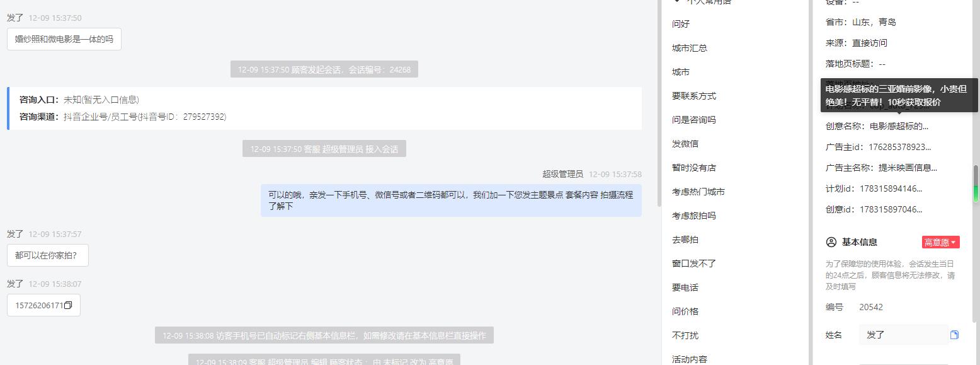Open the 高意愿 status dropdown

[x=940, y=242]
